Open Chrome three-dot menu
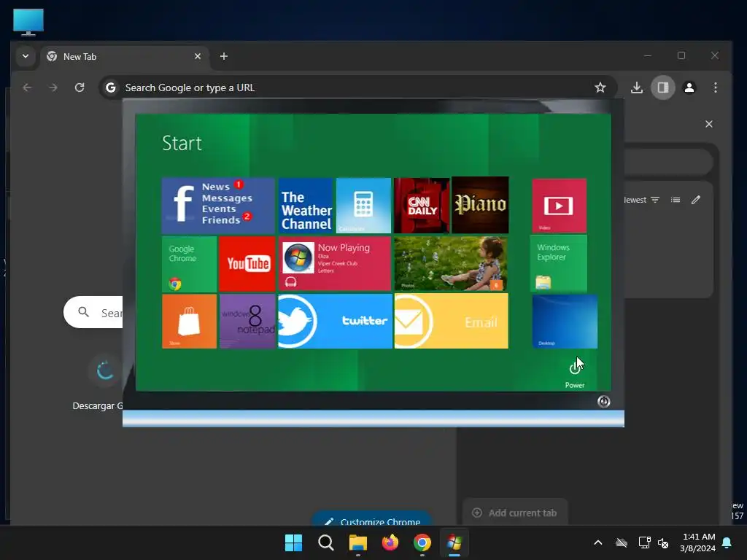This screenshot has height=560, width=747. coord(715,87)
